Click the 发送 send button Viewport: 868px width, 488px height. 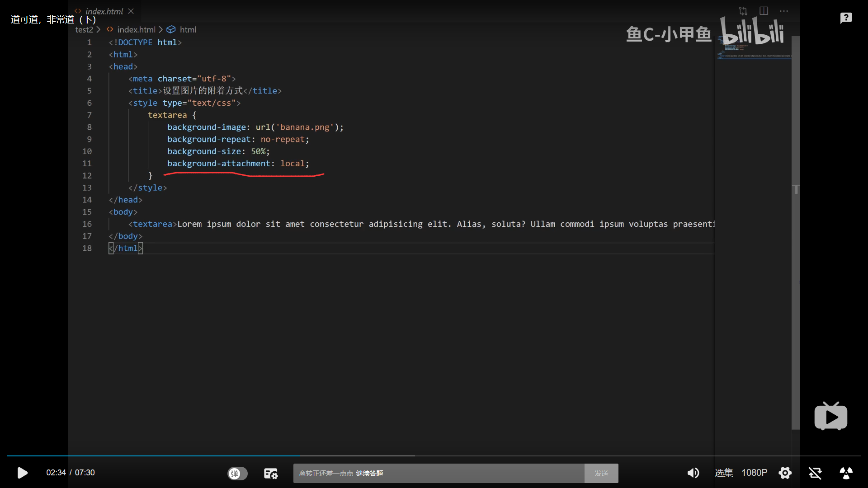tap(601, 473)
